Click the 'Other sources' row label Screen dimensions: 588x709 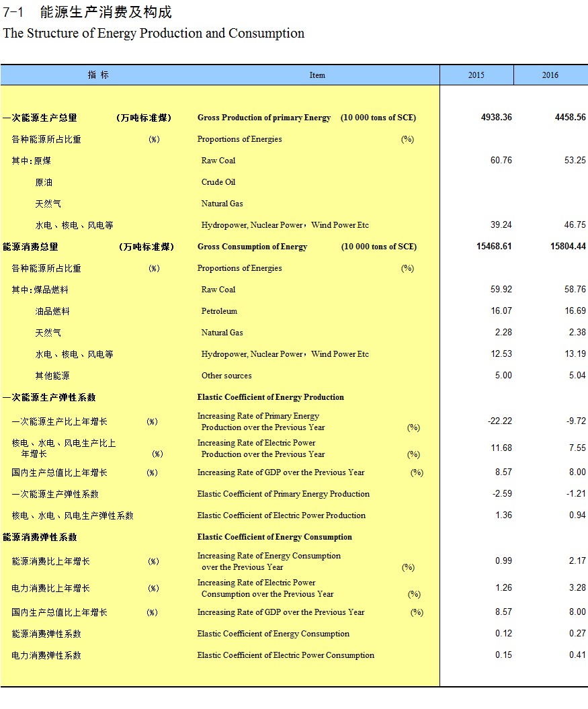click(x=226, y=375)
